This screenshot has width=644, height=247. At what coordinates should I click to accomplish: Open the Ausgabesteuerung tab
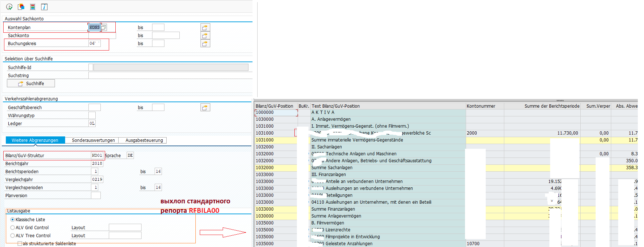pos(144,140)
